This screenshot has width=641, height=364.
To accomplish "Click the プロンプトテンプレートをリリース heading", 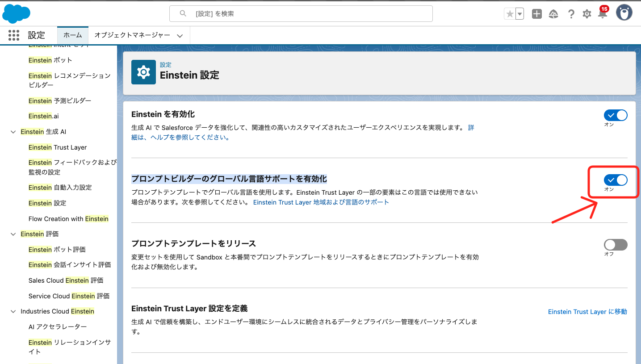I will [193, 244].
